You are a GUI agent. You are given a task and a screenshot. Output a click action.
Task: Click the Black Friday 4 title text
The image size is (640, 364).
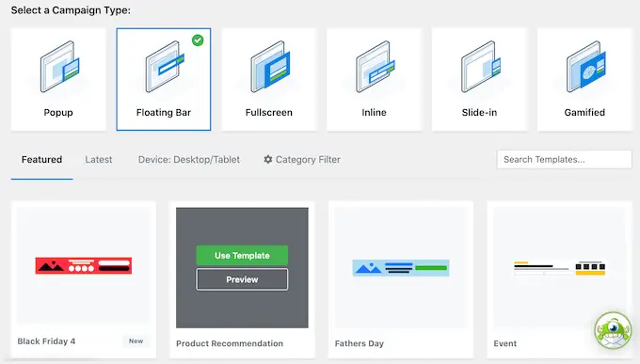tap(46, 341)
